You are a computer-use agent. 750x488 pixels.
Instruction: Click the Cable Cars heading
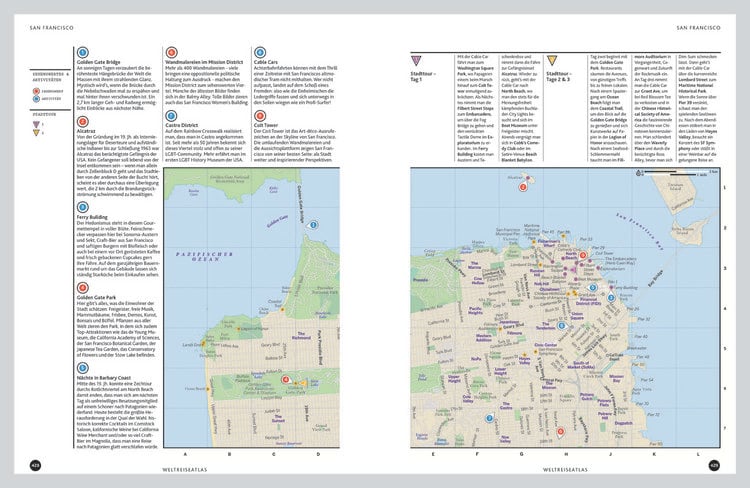[x=266, y=62]
